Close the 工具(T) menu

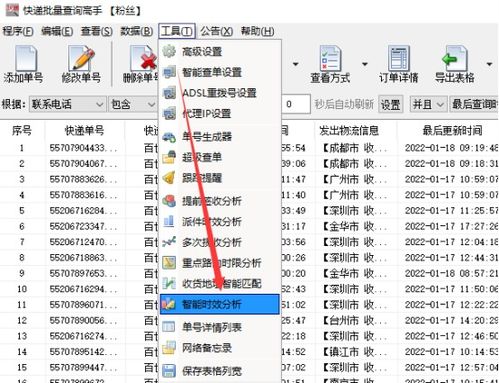point(177,31)
